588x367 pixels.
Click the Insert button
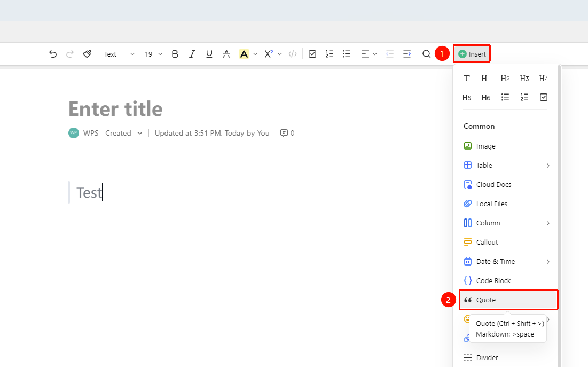pyautogui.click(x=472, y=54)
